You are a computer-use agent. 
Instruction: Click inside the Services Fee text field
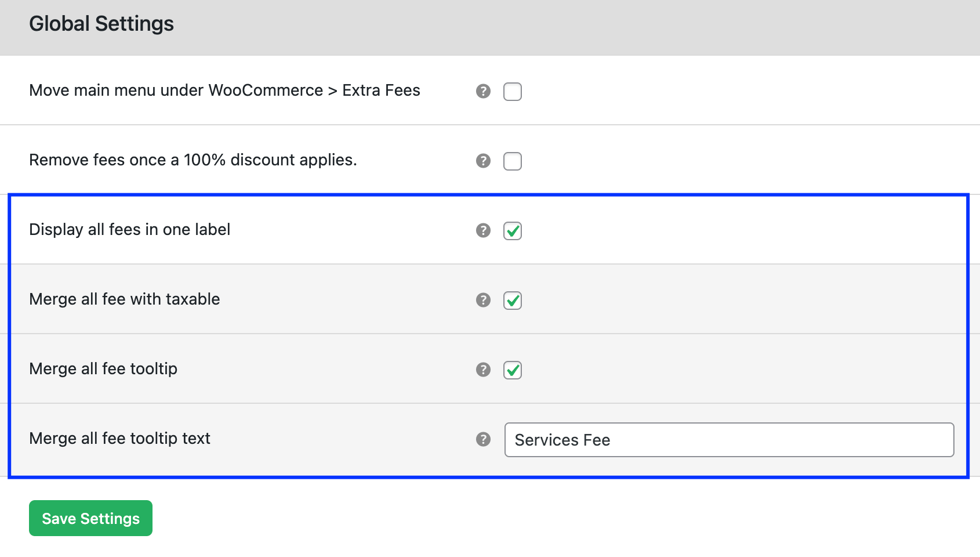click(729, 440)
